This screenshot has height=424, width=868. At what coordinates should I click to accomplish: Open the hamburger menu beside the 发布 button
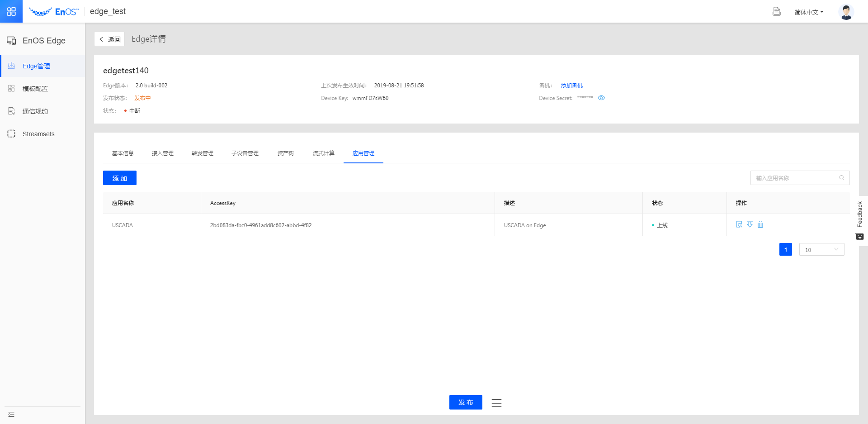496,403
